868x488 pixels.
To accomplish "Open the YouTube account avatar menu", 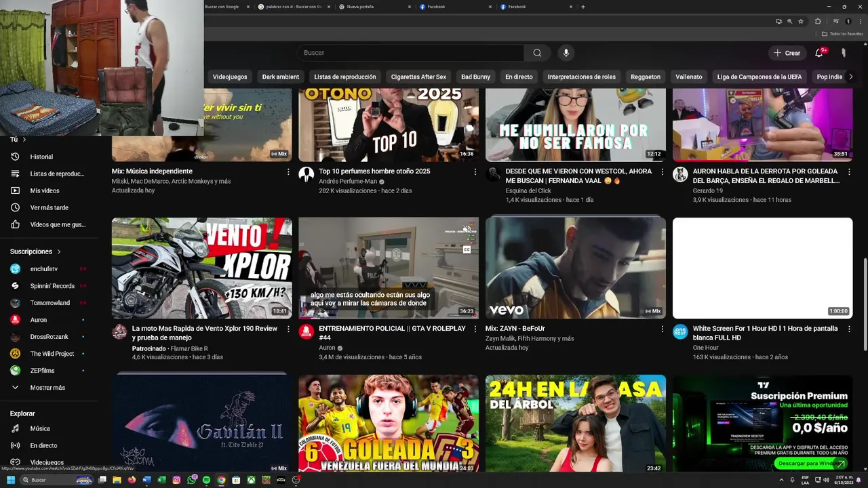I will pos(844,53).
